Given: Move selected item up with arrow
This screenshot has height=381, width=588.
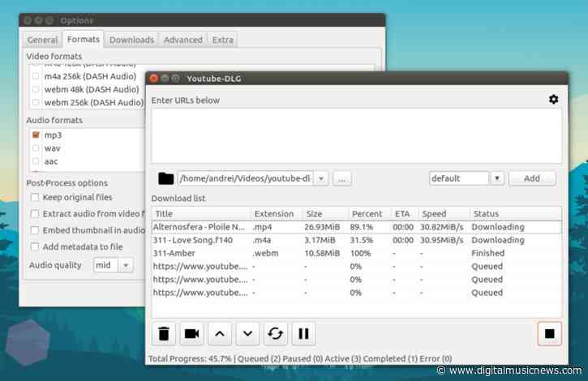Looking at the screenshot, I should click(x=220, y=333).
